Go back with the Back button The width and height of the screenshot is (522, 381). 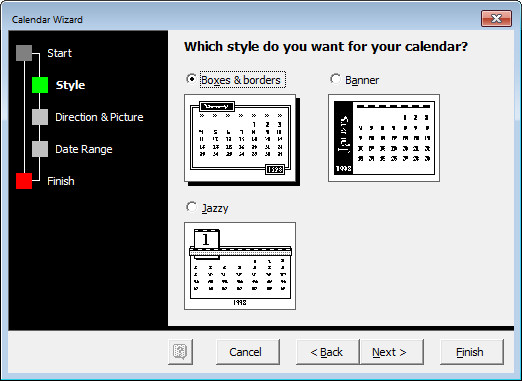pyautogui.click(x=328, y=352)
